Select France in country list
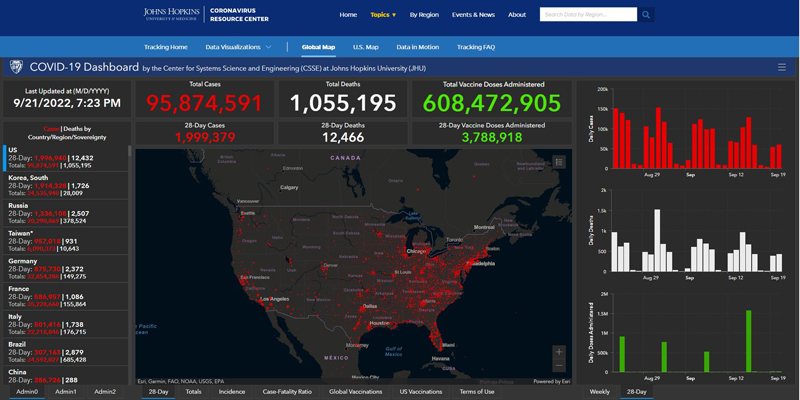This screenshot has width=800, height=400. [x=66, y=296]
